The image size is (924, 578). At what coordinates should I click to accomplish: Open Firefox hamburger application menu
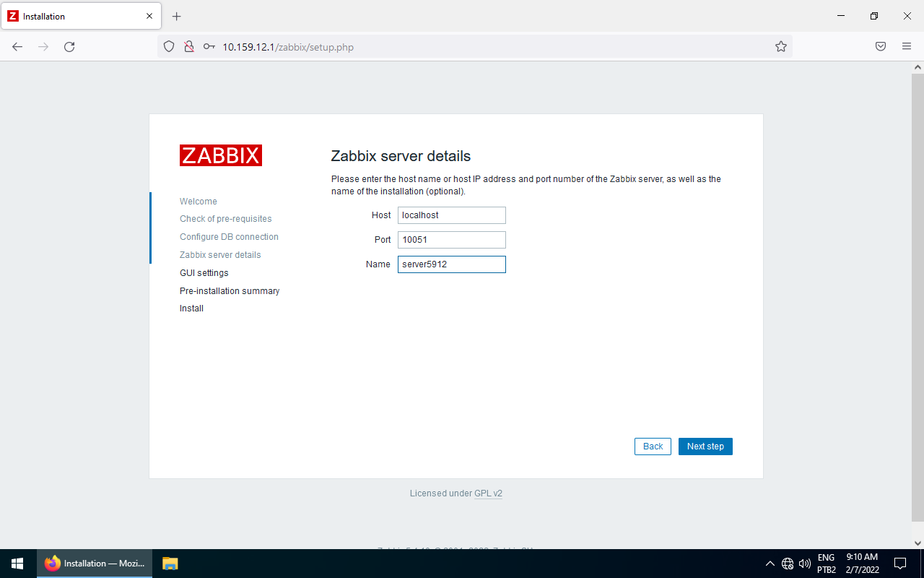[907, 47]
